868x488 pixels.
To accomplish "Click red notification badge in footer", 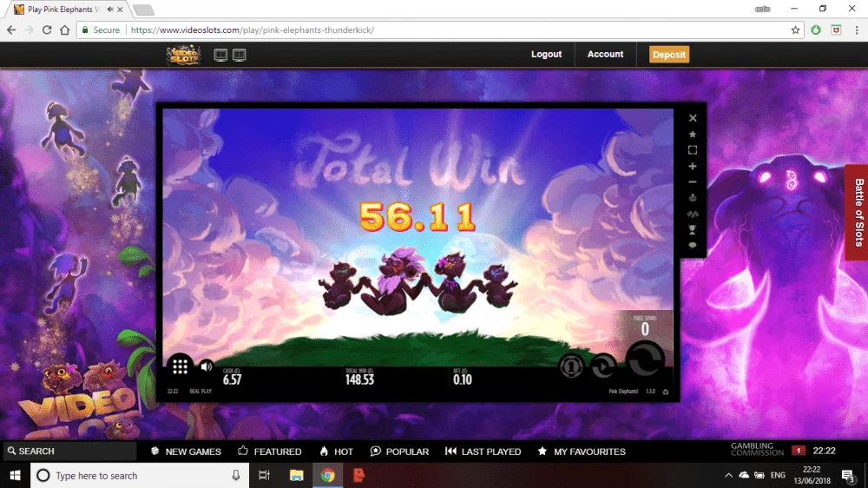I will (798, 451).
